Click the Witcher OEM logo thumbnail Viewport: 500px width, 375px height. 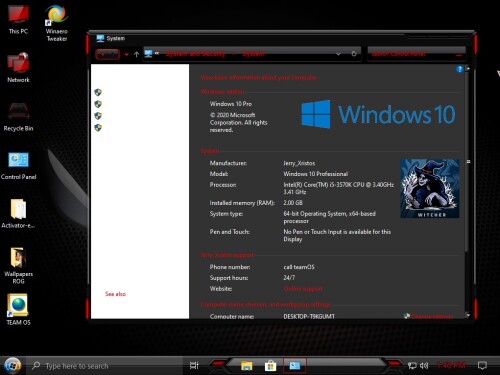[x=430, y=189]
